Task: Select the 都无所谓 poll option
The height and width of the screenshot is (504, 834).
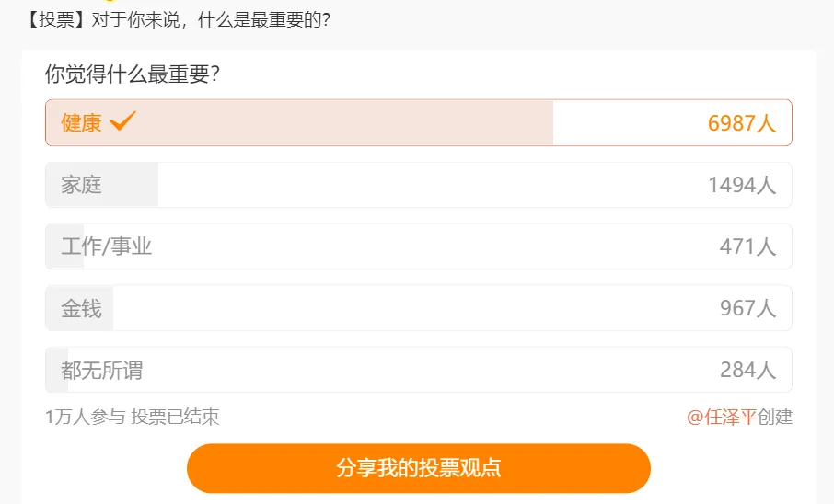Action: 419,370
